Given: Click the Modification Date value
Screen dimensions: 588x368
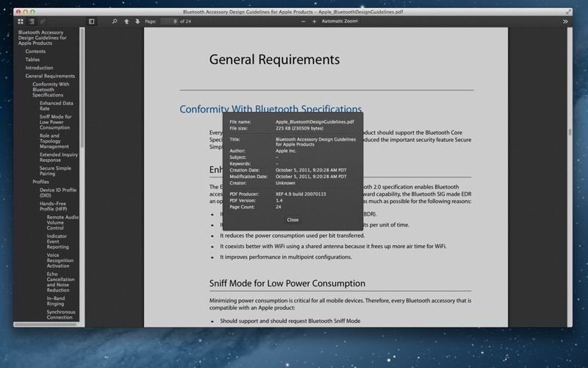Looking at the screenshot, I should (x=311, y=177).
